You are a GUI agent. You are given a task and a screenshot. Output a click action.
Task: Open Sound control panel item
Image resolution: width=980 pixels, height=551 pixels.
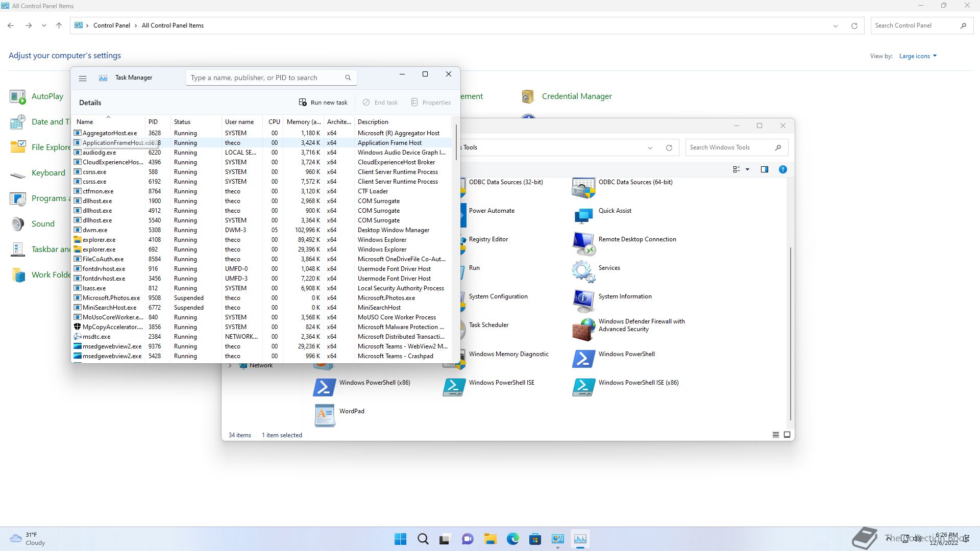(32, 224)
